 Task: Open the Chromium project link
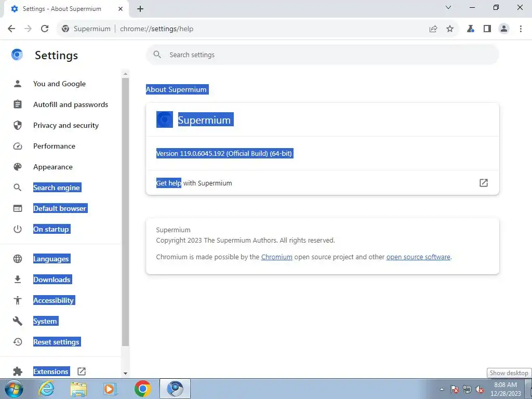pyautogui.click(x=276, y=257)
